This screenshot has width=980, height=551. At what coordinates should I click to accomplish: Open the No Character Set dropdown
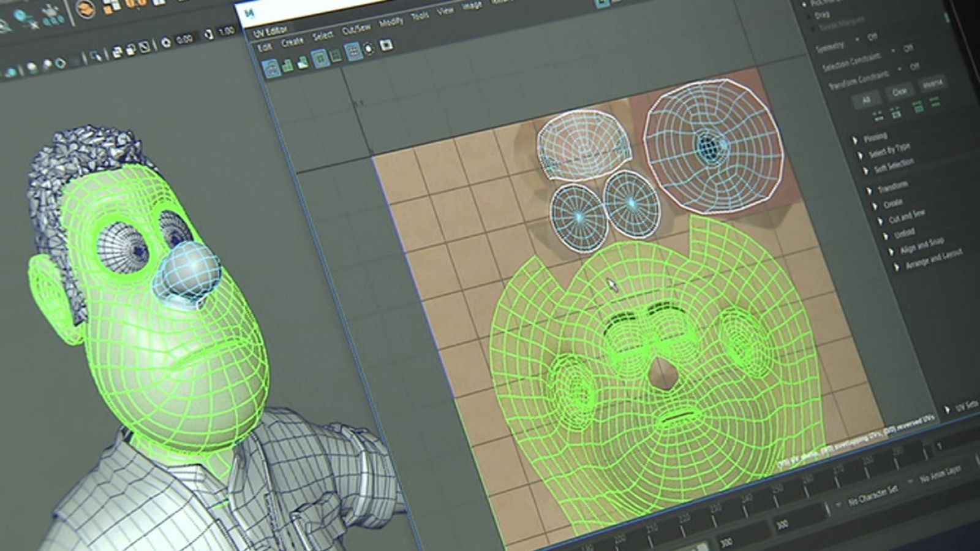[868, 494]
